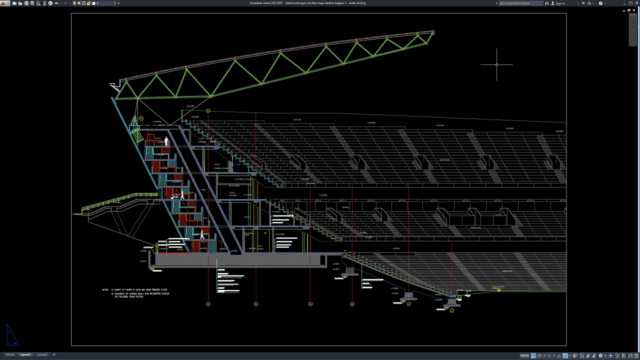
Task: Expand polar tracking angle dropdown arrow
Action: (544, 356)
